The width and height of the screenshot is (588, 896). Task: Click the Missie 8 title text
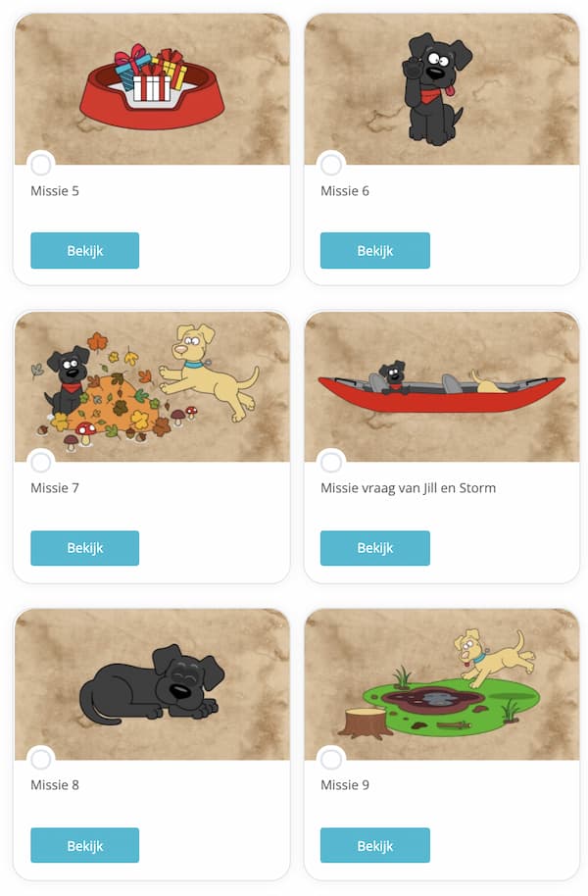(55, 785)
